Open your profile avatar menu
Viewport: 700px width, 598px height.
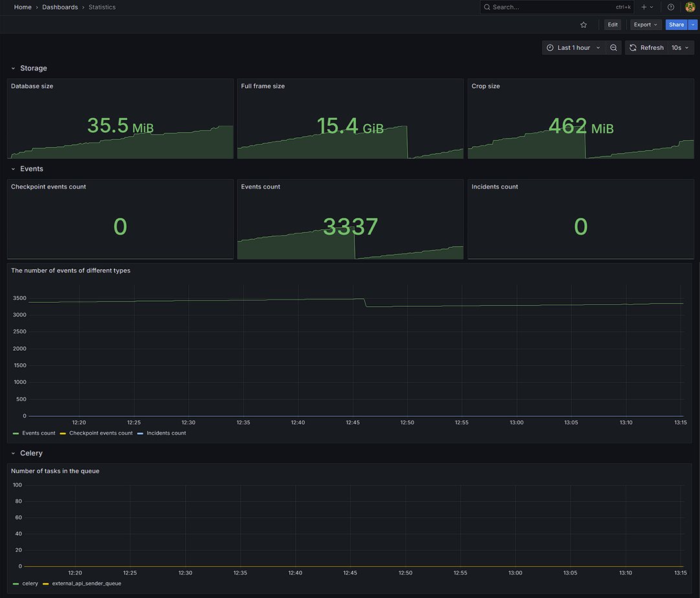pos(690,7)
